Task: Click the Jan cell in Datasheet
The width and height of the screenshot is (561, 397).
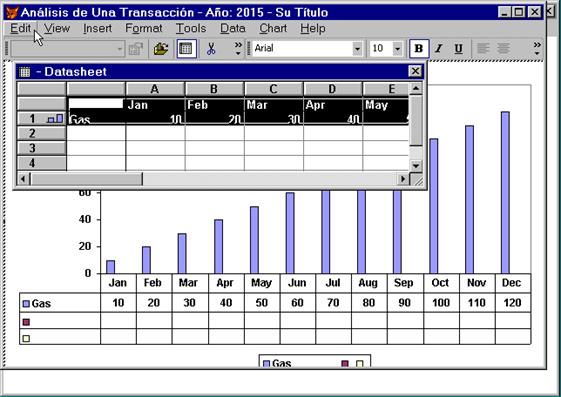Action: 155,104
